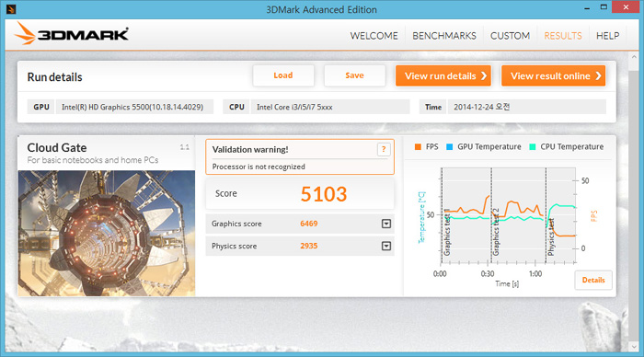Click the chevron on View result online
644x357 pixels.
point(598,76)
